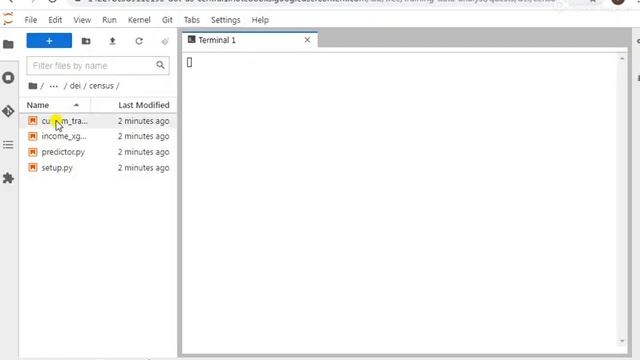
Task: Open the Table of Contents panel
Action: 8,144
